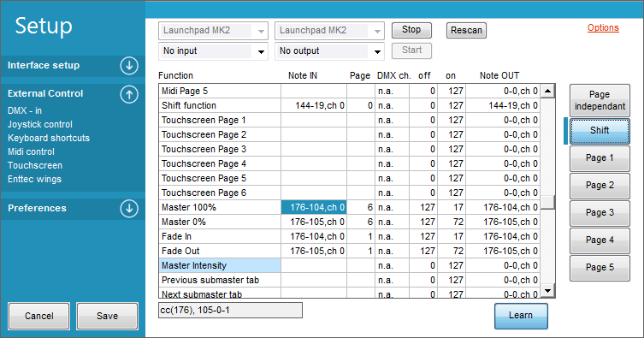Select the Touchscreen Page 5 row
Image resolution: width=644 pixels, height=338 pixels.
pos(349,178)
